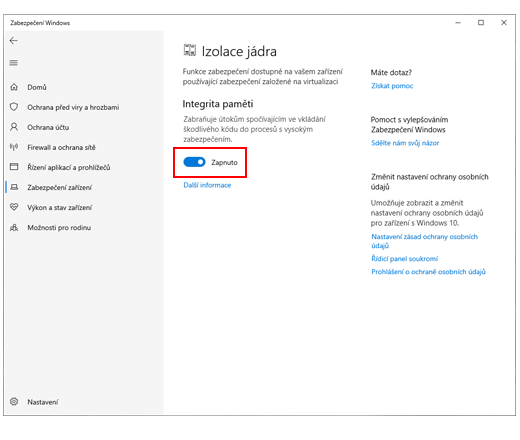Toggle the Integrita paměti switch off

coord(194,162)
